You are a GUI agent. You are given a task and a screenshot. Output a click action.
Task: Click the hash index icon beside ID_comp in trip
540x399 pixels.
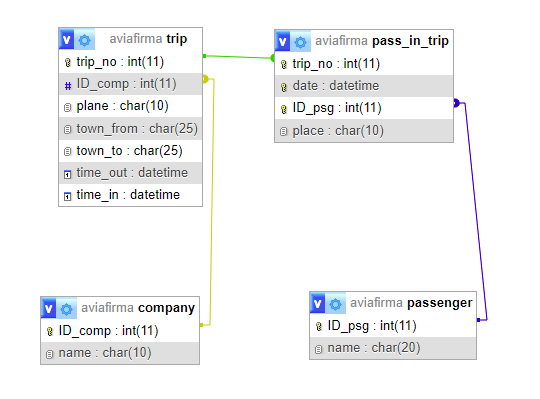point(68,85)
